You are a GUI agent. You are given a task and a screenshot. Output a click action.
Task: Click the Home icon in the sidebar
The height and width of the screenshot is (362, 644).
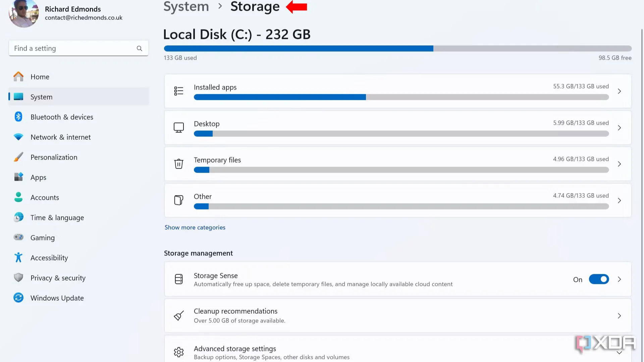point(18,77)
